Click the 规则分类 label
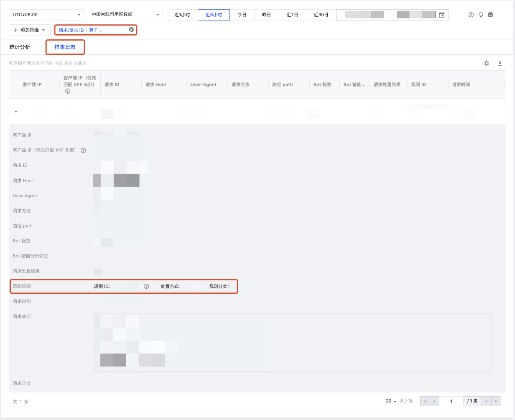 coord(219,287)
